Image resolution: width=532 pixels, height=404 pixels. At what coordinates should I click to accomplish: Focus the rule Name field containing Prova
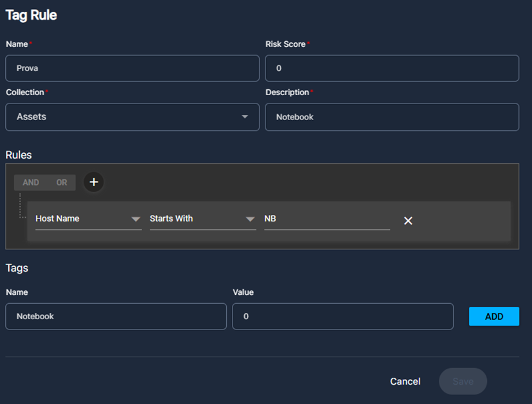(132, 68)
